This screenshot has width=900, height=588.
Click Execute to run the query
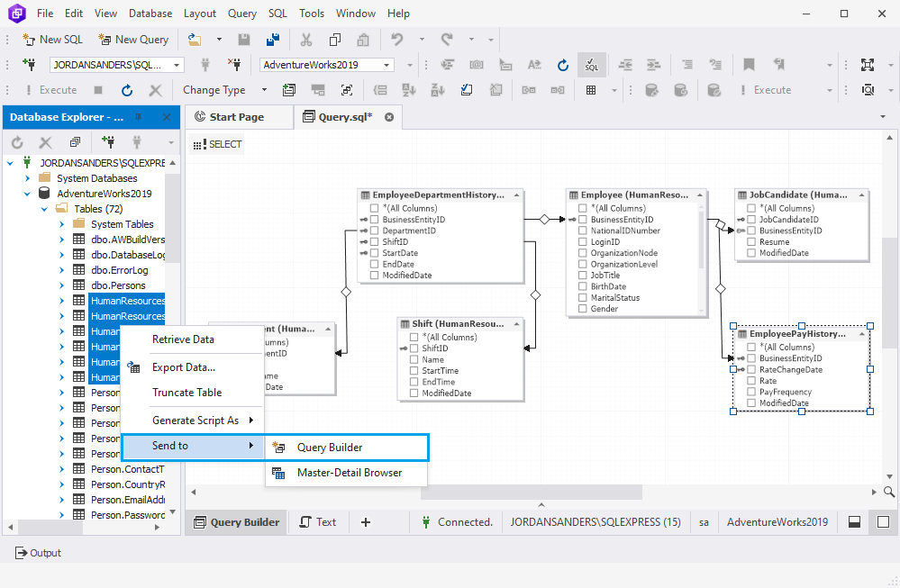pos(56,89)
